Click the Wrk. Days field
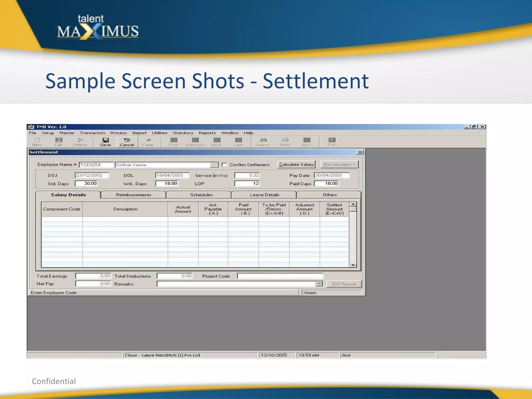 coord(167,184)
